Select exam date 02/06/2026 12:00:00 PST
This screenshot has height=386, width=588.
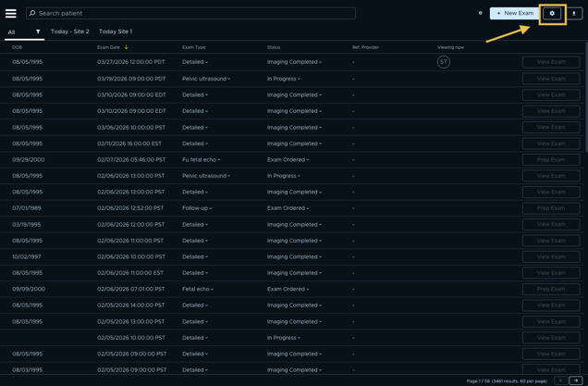coord(131,225)
